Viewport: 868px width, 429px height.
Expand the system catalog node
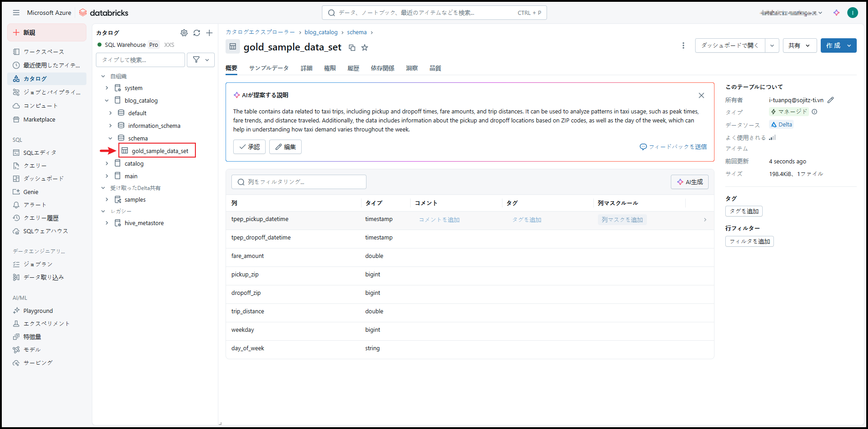coord(107,88)
